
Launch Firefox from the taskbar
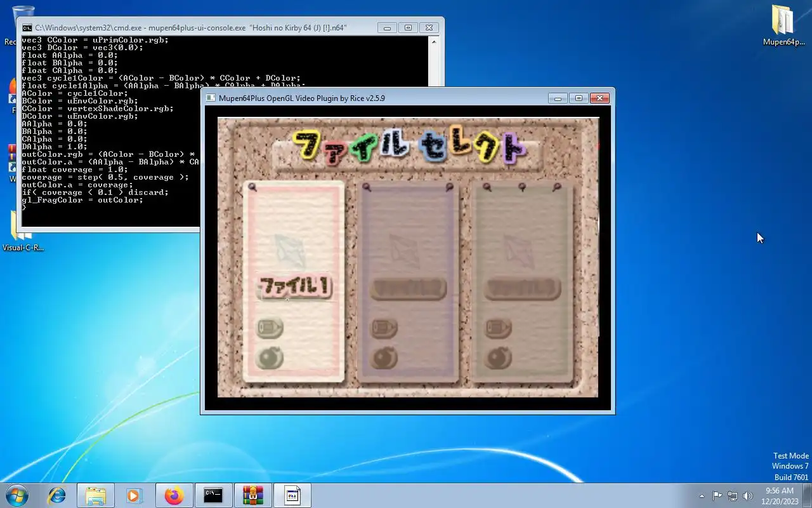[x=173, y=495]
